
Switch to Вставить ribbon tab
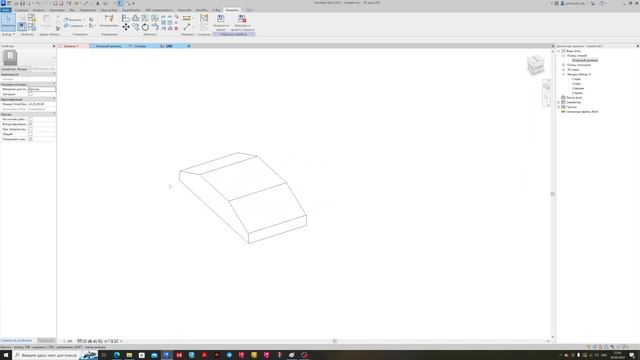click(39, 10)
